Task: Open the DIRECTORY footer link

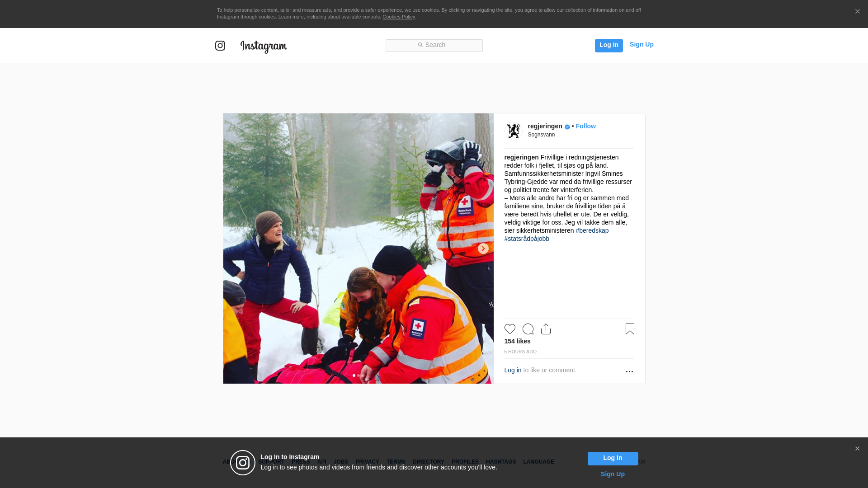Action: tap(428, 462)
